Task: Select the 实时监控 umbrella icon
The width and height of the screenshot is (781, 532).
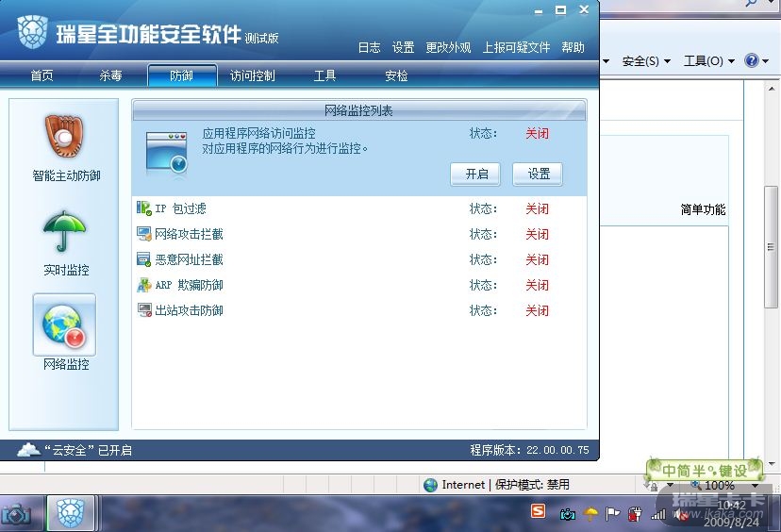Action: click(x=65, y=231)
